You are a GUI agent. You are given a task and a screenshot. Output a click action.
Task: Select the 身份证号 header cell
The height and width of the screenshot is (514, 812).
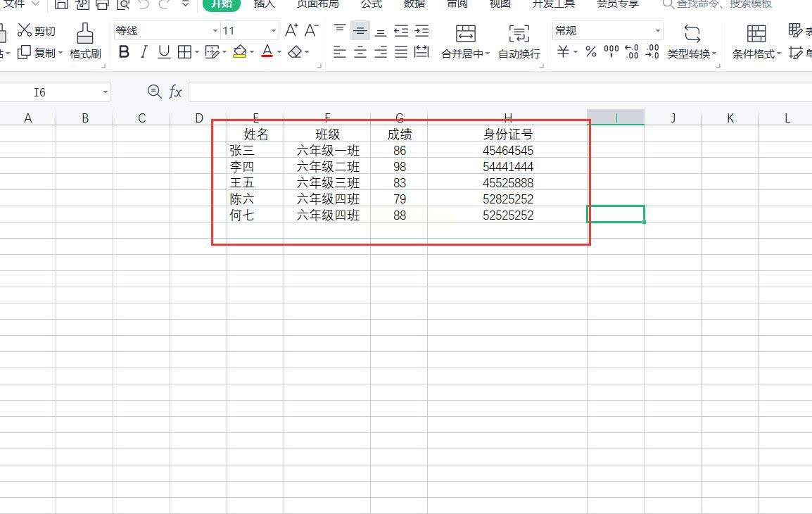[507, 134]
